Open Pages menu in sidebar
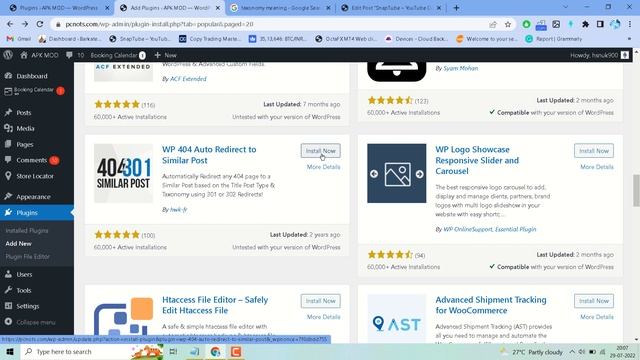Screen dimensions: 640x360 click(x=25, y=144)
